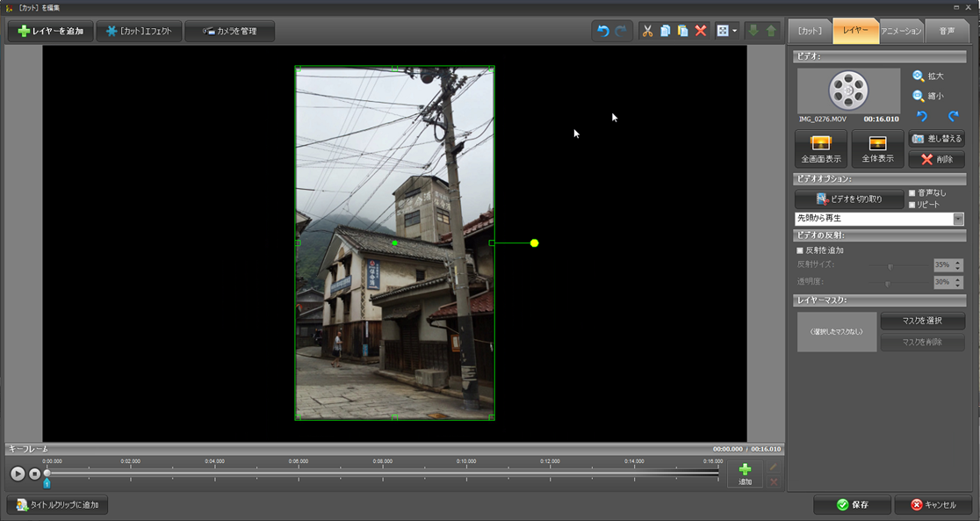Click the red X delete icon on toolbar
The height and width of the screenshot is (521, 980).
coord(703,31)
